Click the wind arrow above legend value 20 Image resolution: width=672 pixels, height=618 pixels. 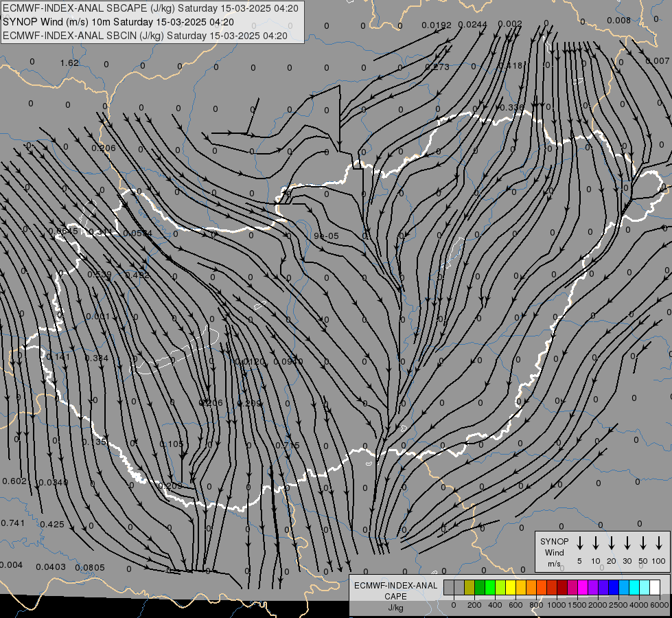(x=611, y=543)
